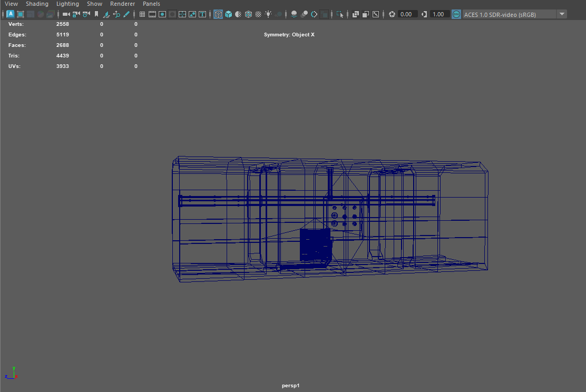The width and height of the screenshot is (586, 392).
Task: Enable Textured display checker icon
Action: click(258, 14)
